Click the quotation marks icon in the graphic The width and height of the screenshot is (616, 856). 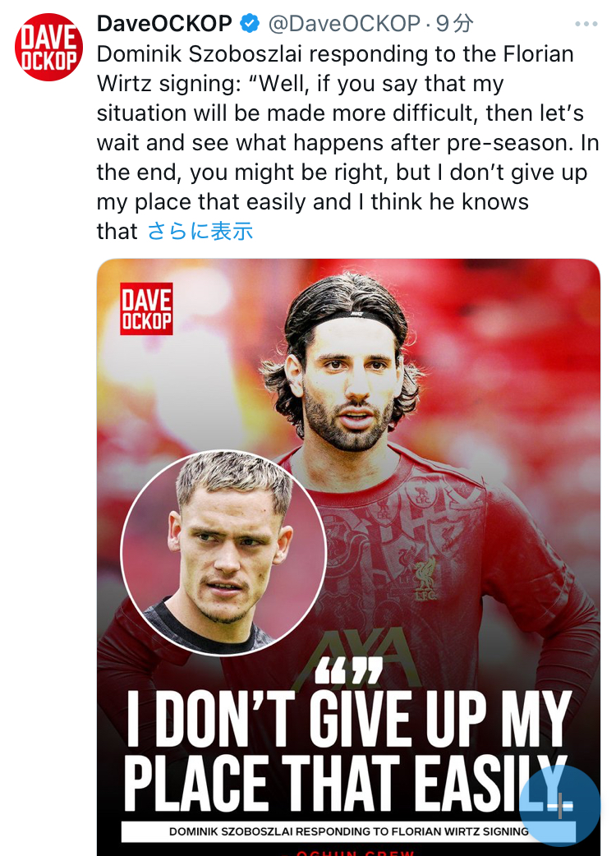348,670
